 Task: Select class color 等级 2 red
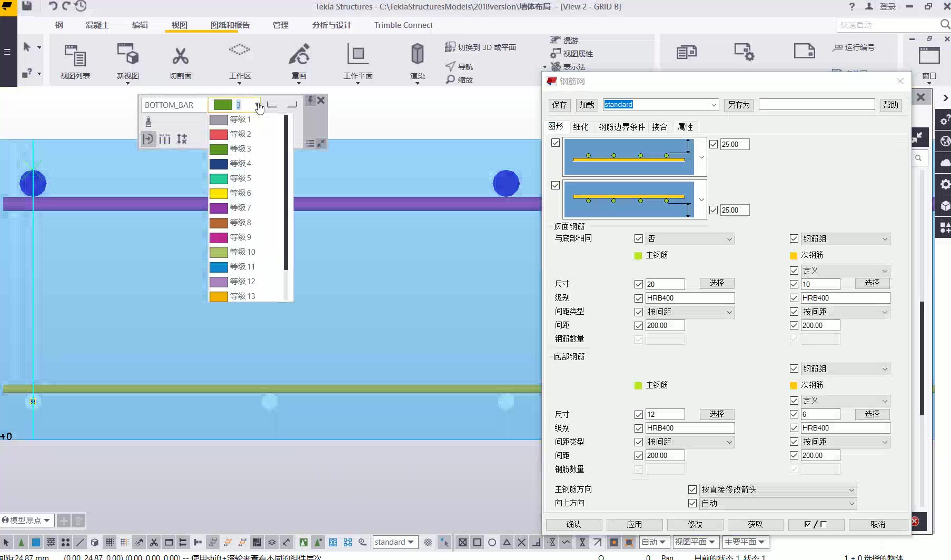pos(246,134)
